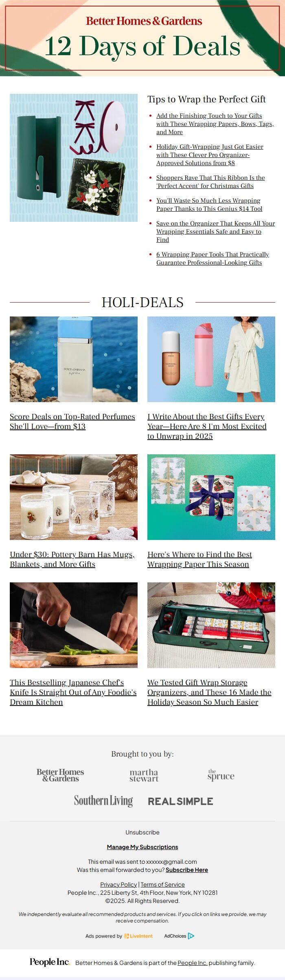
Task: Open the ribbon 'Perfect Accent' article link
Action: point(210,182)
